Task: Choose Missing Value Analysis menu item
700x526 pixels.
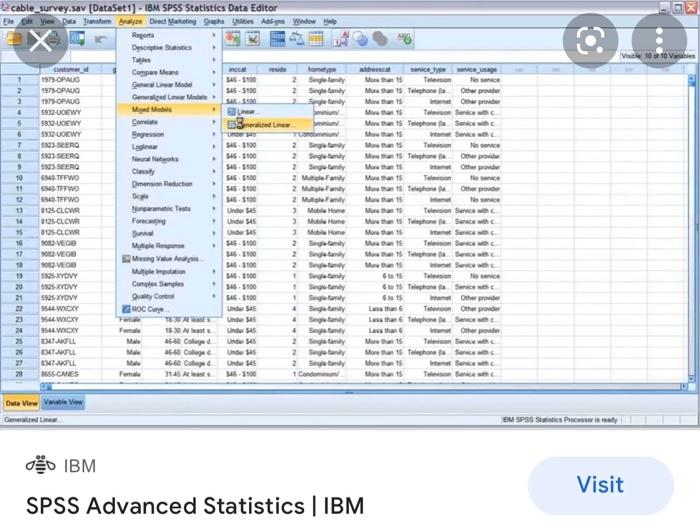Action: [169, 259]
